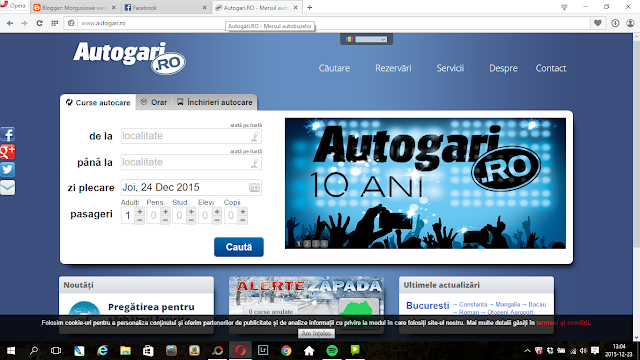
Task: Show banner slide 2
Action: click(x=307, y=244)
